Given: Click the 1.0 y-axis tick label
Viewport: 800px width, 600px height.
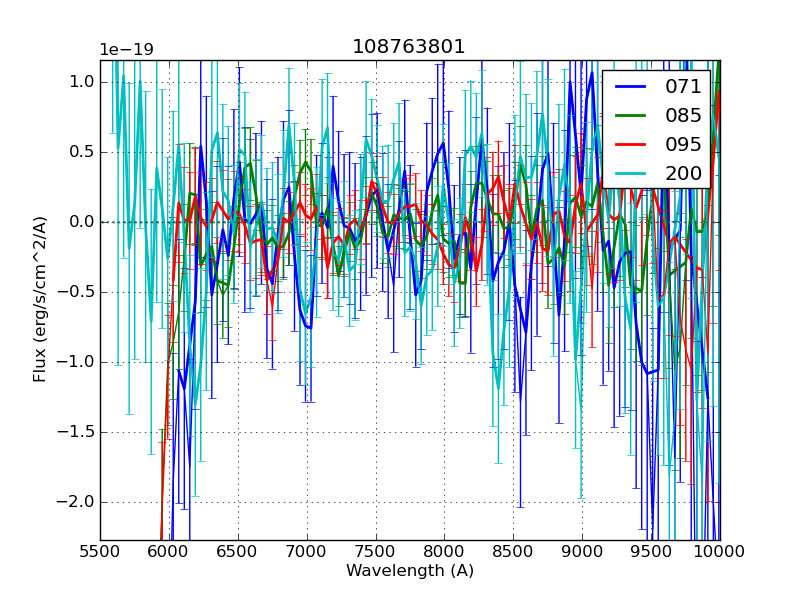Looking at the screenshot, I should tap(78, 82).
